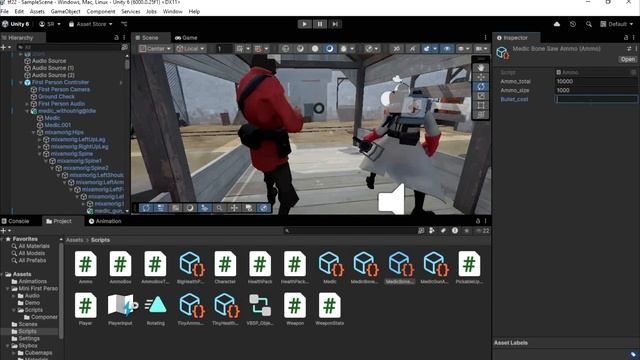Select the Scale tool in the scene overlay
Viewport: 640px width, 360px height.
pyautogui.click(x=481, y=96)
